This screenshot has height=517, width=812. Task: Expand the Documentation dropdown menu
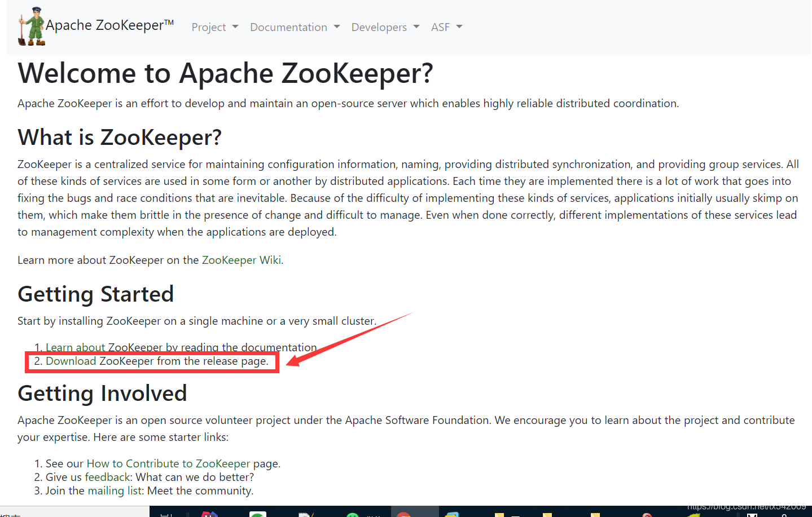(295, 27)
